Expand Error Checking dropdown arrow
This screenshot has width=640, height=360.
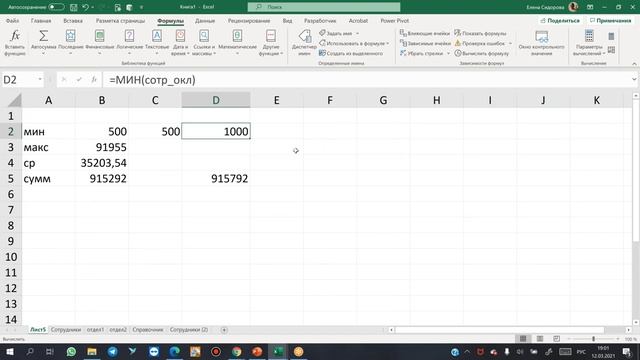[x=510, y=43]
